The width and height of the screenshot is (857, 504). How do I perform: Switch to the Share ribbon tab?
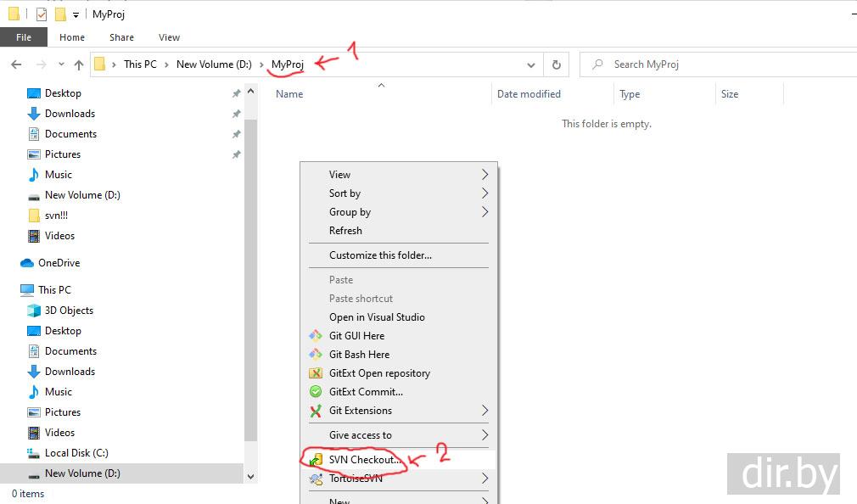point(121,37)
